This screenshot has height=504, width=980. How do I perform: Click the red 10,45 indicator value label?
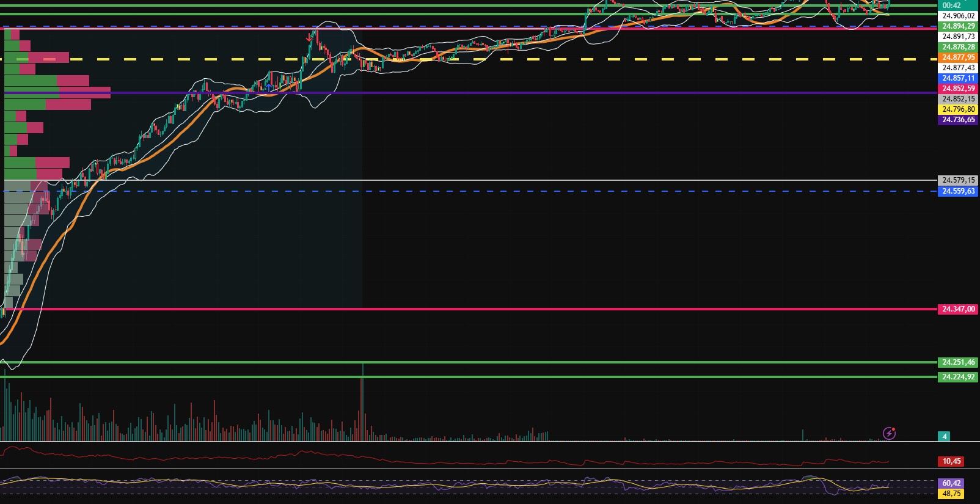(951, 461)
